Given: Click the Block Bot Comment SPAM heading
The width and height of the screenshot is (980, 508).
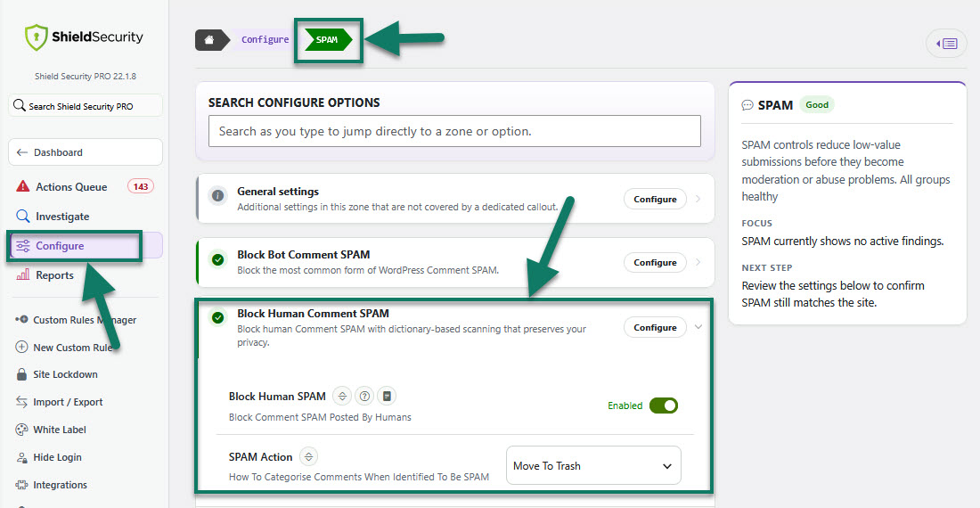Looking at the screenshot, I should [304, 255].
